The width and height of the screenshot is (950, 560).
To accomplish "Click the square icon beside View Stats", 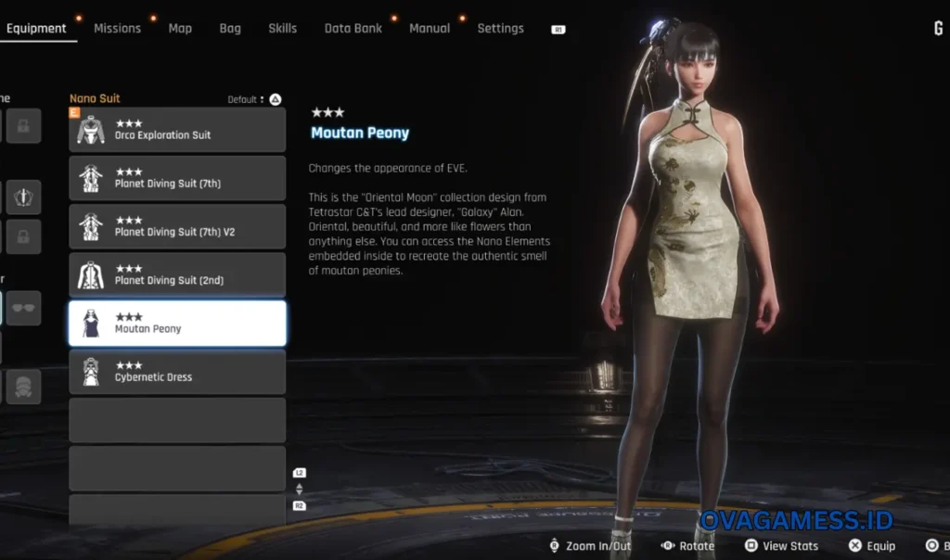I will pos(751,546).
